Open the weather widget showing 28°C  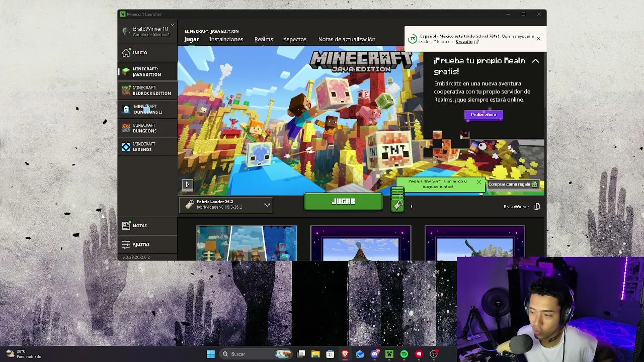23,354
